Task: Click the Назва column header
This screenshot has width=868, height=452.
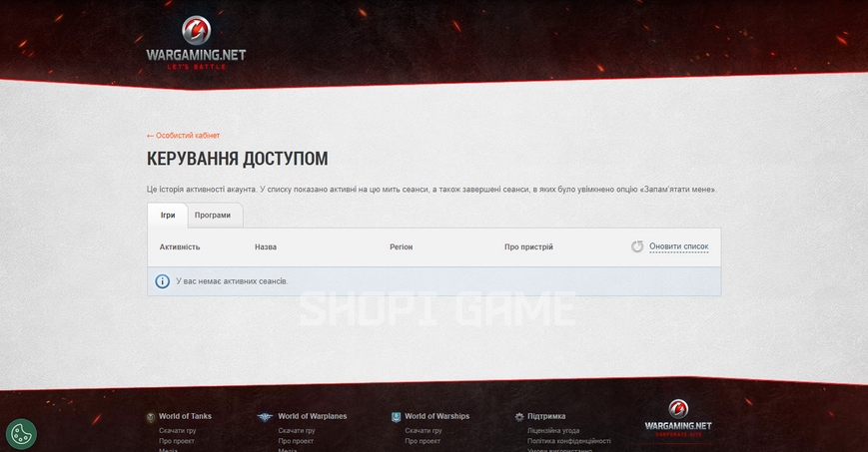Action: tap(266, 247)
